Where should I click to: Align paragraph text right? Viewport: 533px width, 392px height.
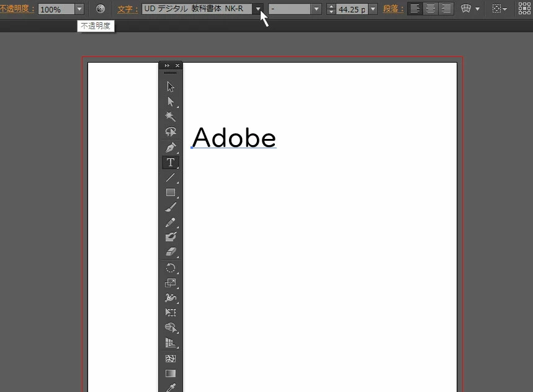click(x=446, y=9)
